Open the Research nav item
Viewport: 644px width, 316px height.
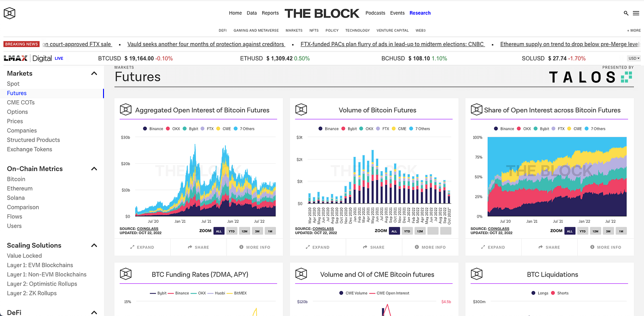pos(420,13)
